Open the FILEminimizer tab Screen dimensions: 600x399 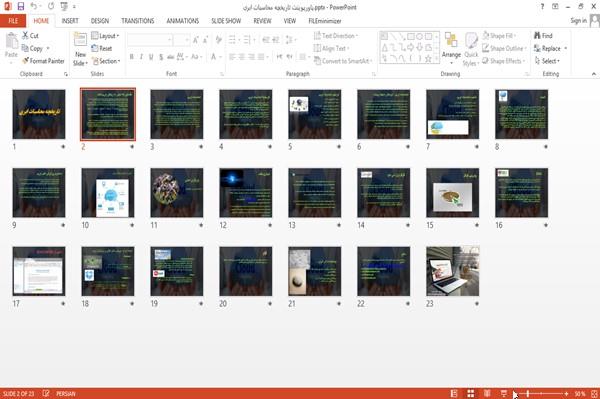(324, 21)
